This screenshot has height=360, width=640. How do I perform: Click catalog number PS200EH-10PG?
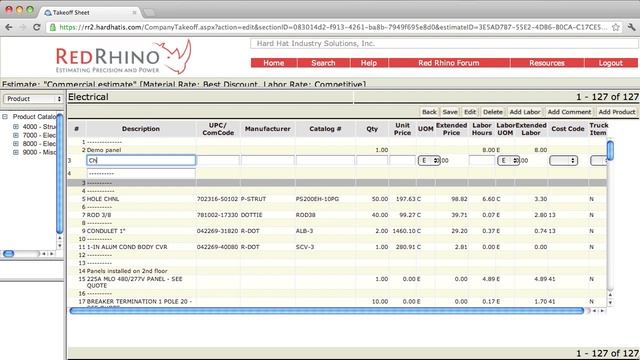pos(317,199)
